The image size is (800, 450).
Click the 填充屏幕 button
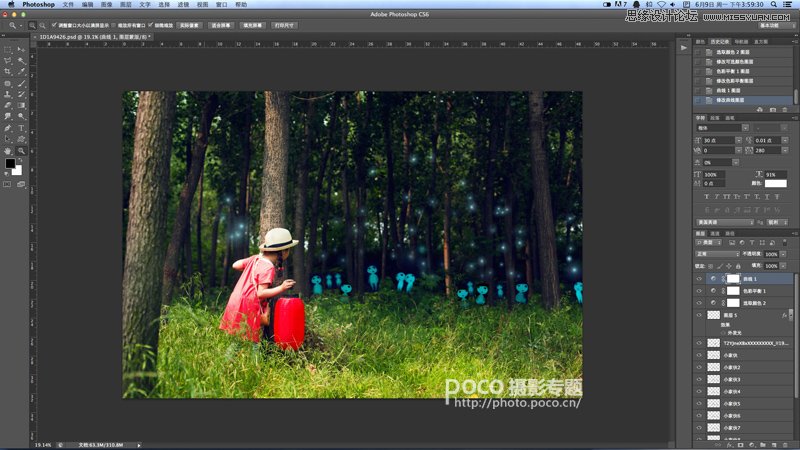pos(253,25)
